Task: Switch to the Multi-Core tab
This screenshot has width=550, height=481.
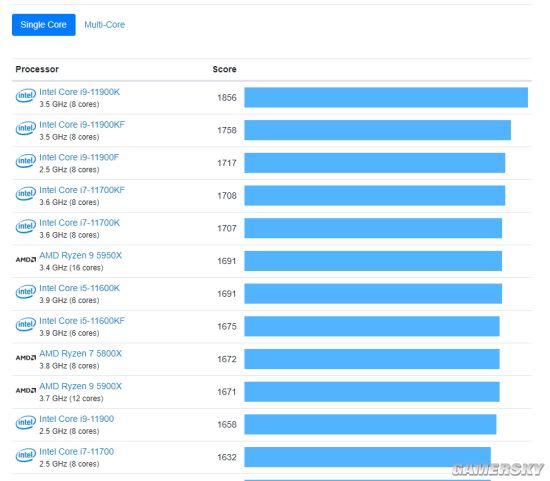Action: click(105, 25)
